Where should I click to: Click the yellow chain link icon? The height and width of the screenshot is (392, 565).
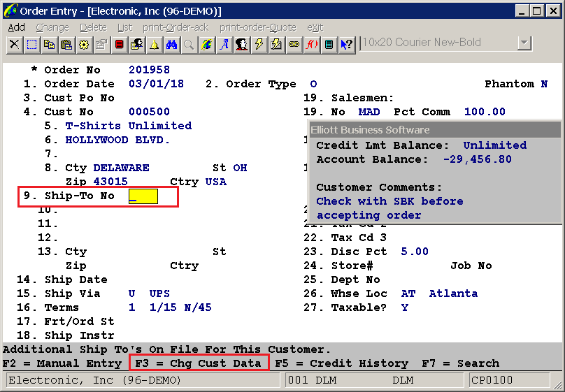pos(294,45)
